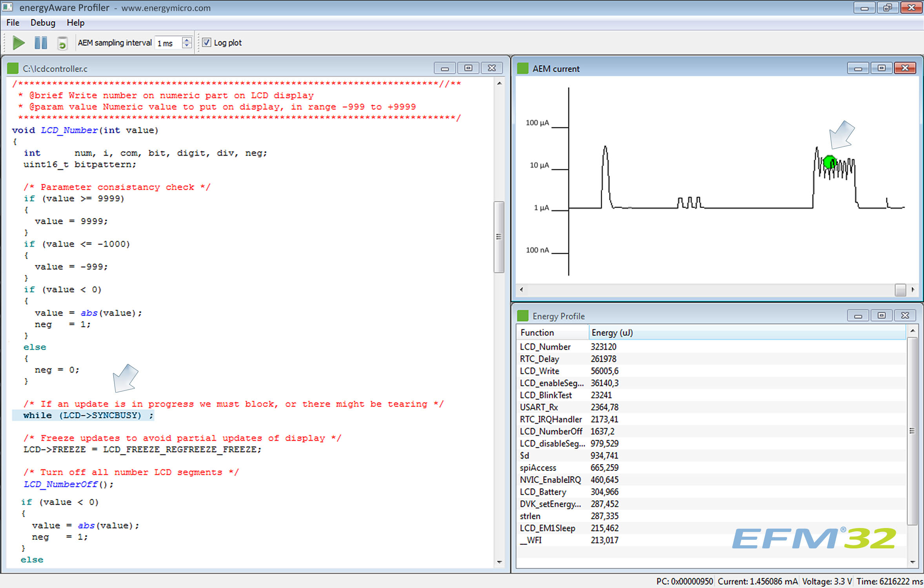Sort by the Energy (uJ) column header
This screenshot has width=924, height=588.
point(612,332)
